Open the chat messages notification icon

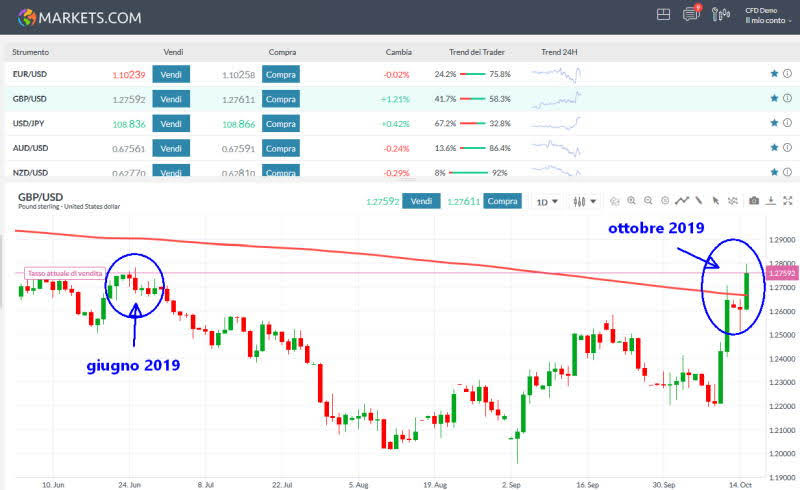tap(690, 14)
